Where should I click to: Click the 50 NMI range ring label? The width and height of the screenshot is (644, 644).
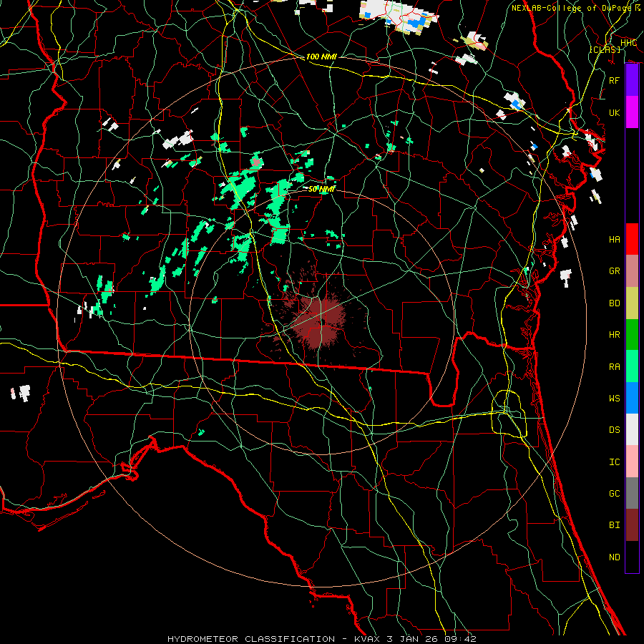pyautogui.click(x=321, y=189)
